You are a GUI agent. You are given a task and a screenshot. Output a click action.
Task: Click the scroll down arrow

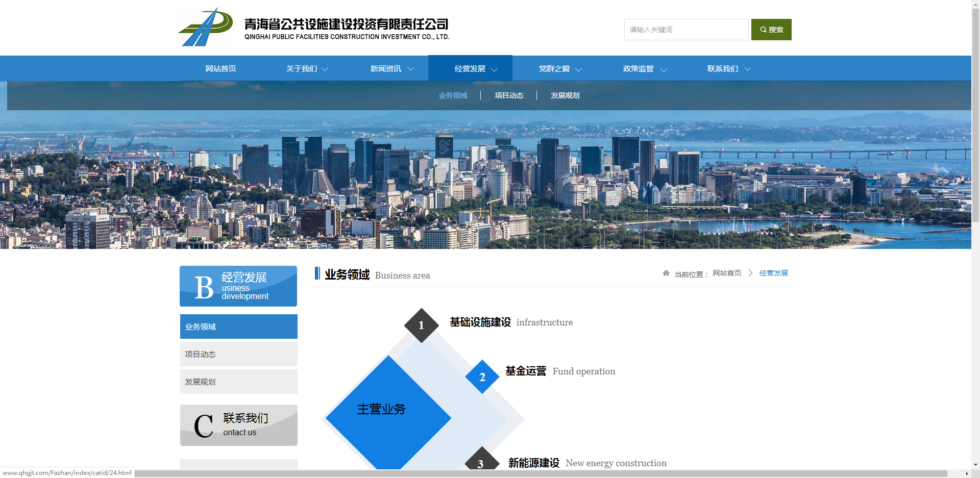point(975,465)
